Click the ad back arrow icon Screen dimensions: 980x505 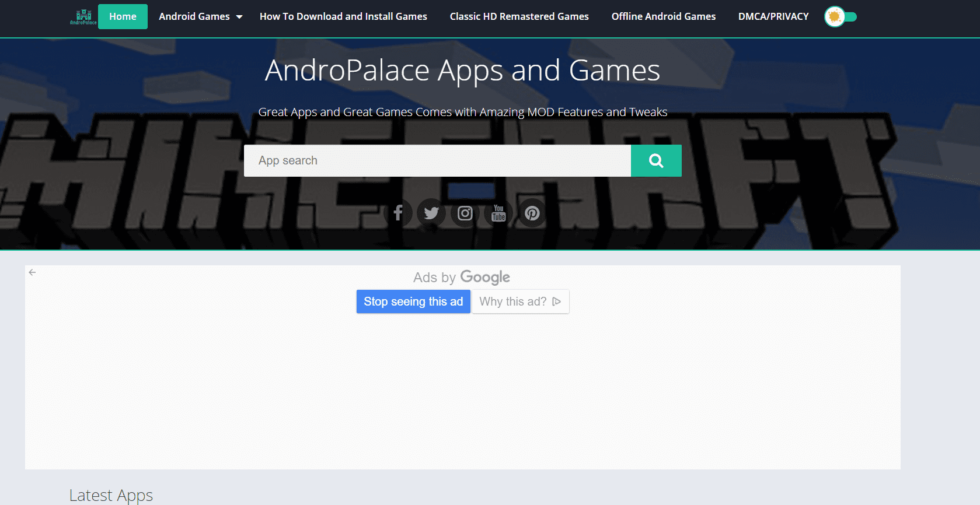pos(33,272)
